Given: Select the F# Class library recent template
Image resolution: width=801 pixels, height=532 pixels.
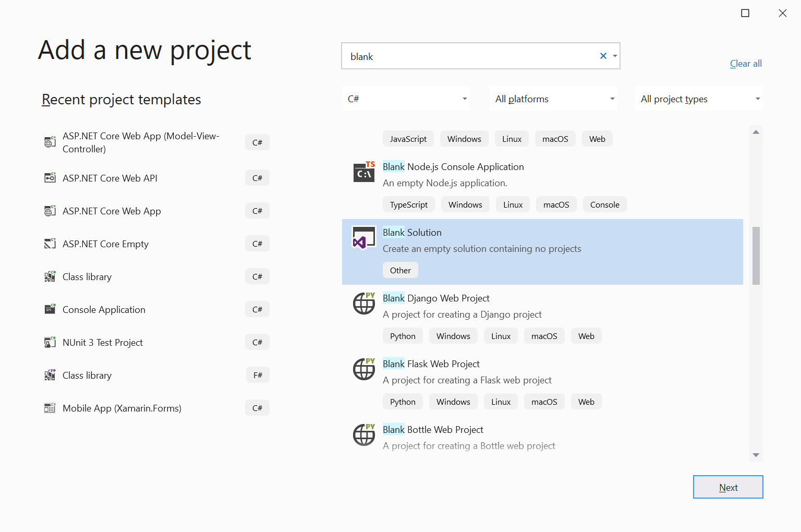Looking at the screenshot, I should click(x=87, y=375).
